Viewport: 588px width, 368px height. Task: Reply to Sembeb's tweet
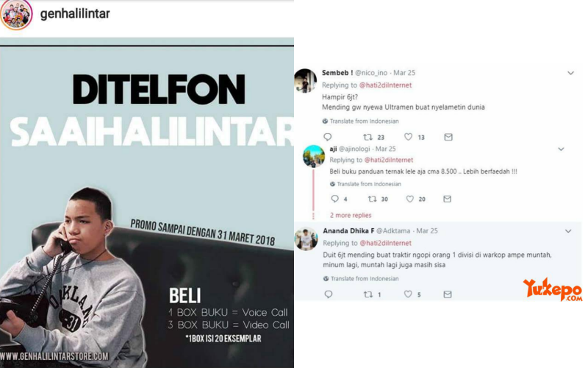327,137
